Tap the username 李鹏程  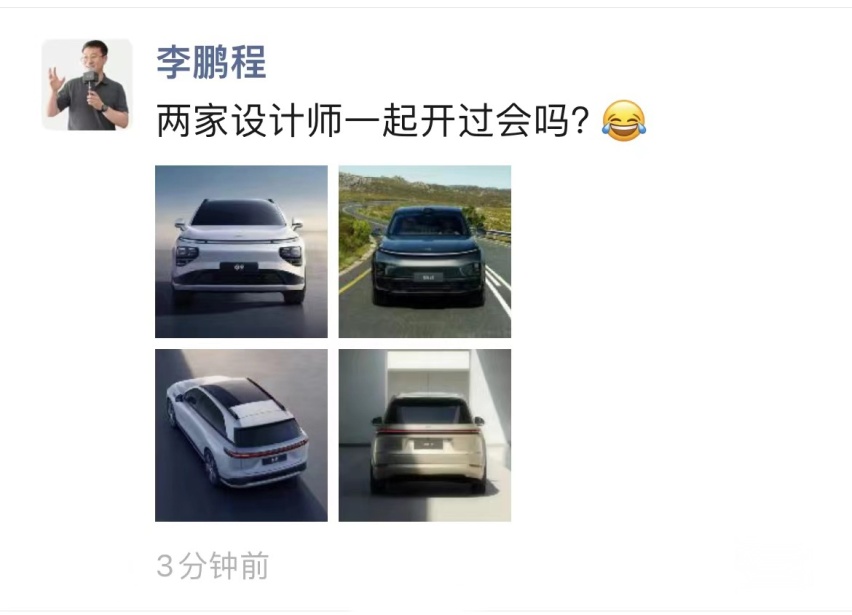click(211, 62)
